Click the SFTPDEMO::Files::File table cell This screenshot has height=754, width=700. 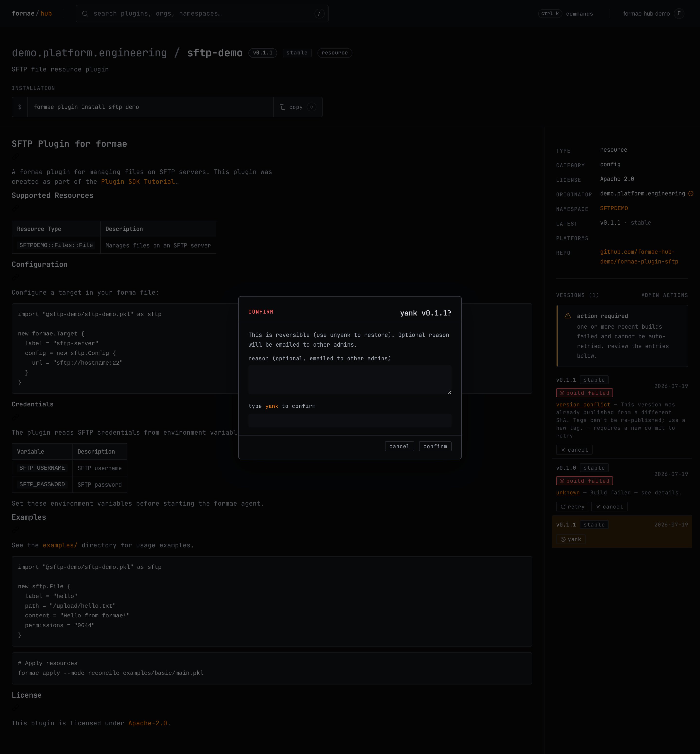point(56,245)
